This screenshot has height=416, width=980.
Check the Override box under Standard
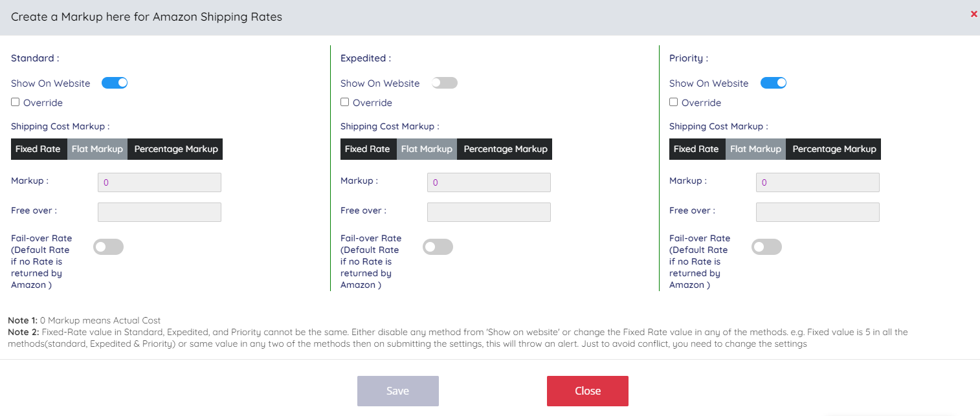[16, 102]
